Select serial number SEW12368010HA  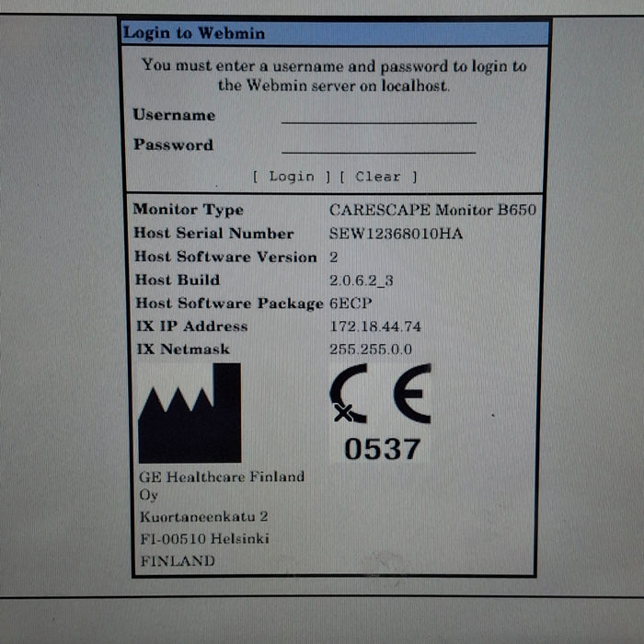point(396,234)
